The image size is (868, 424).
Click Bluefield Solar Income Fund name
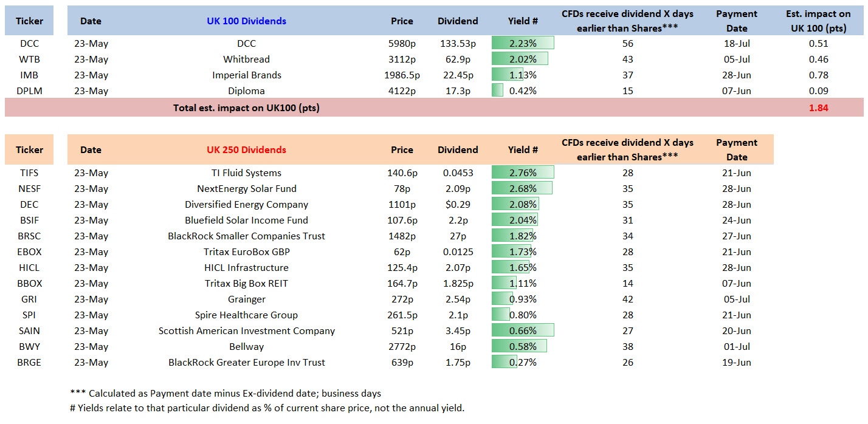[x=246, y=220]
